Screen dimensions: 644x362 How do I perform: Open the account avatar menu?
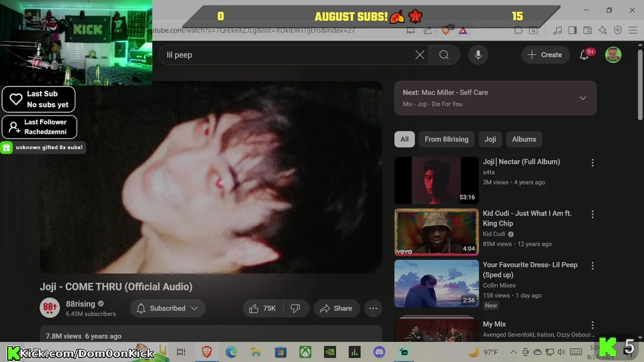click(x=613, y=55)
